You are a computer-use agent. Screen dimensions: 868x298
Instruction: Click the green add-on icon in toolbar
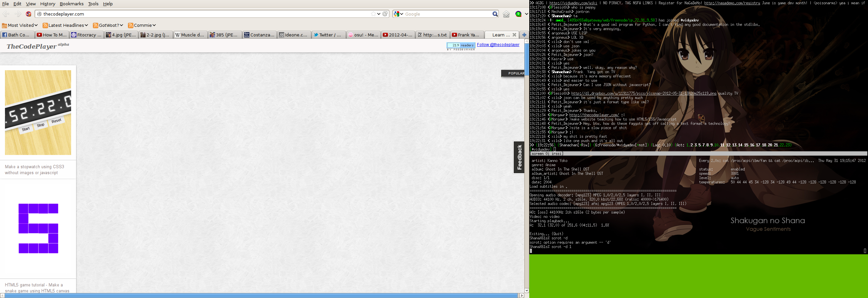point(518,14)
